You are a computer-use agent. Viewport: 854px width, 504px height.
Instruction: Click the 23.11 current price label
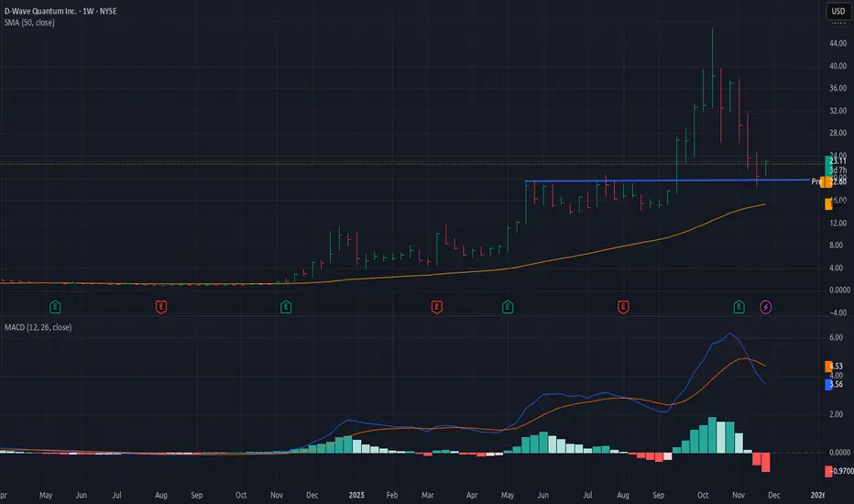838,160
